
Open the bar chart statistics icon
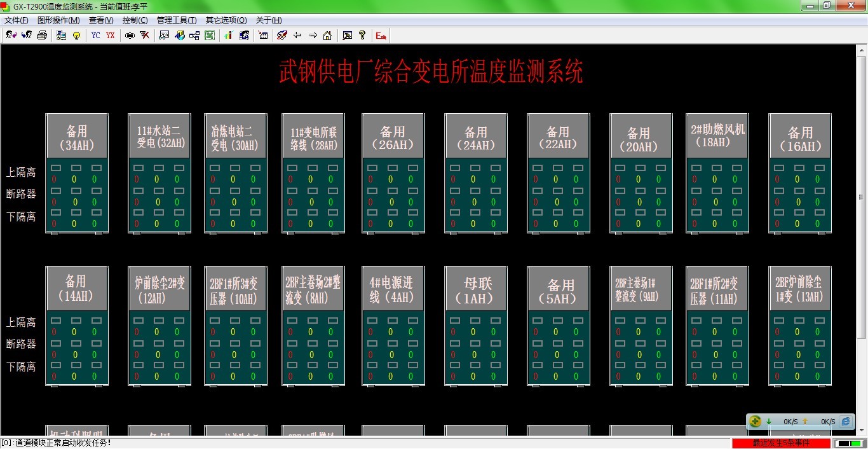click(x=229, y=35)
